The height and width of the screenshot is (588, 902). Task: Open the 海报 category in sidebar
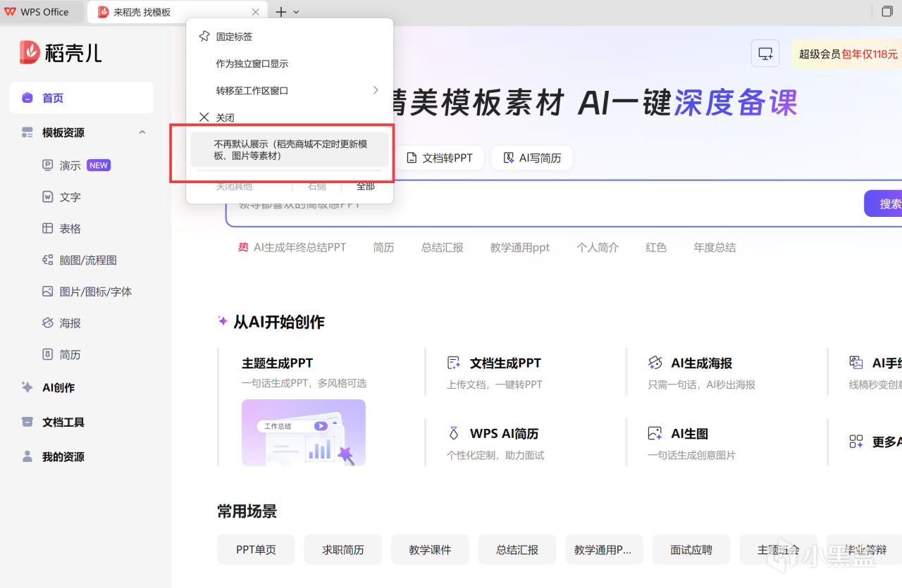click(61, 323)
